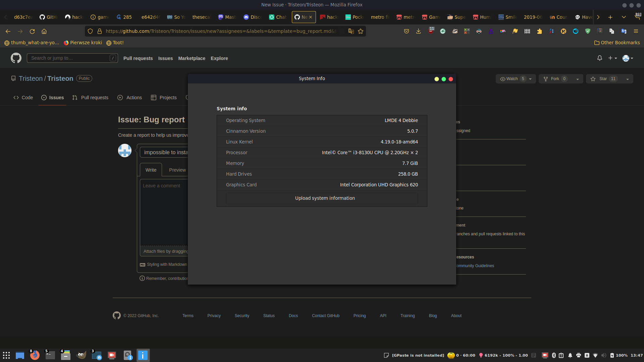Bookmark page with the star icon
Viewport: 644px width, 362px height.
[x=361, y=31]
